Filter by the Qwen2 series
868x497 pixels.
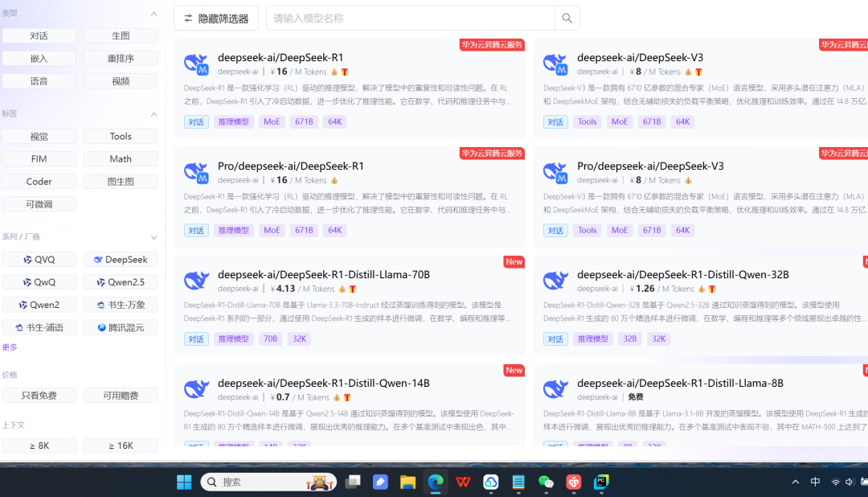pos(39,305)
